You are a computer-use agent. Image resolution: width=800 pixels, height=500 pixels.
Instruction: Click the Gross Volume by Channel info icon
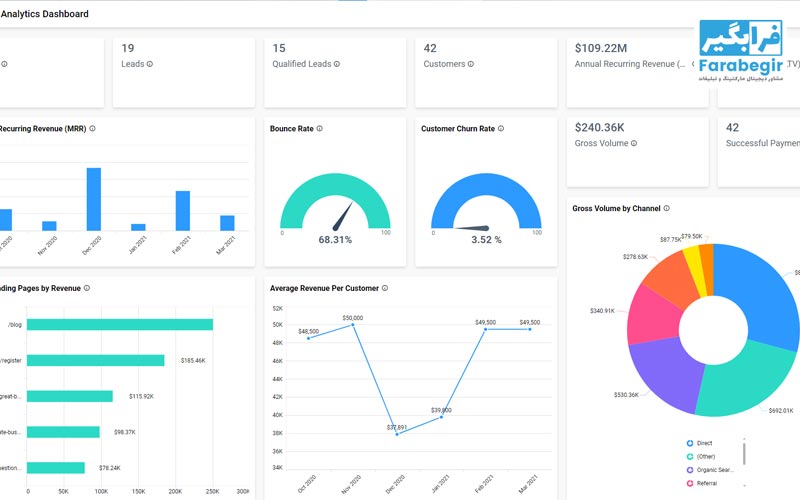click(666, 208)
